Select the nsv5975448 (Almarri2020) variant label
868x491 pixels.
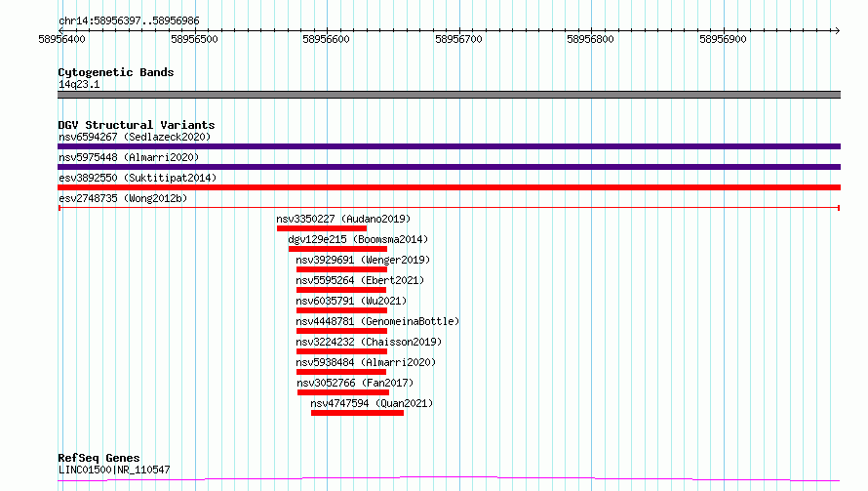pyautogui.click(x=129, y=157)
